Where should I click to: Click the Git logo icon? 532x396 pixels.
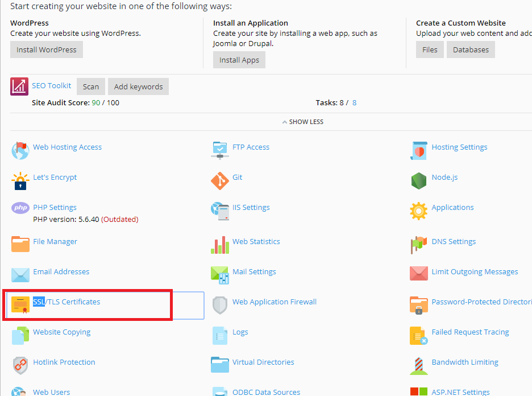[219, 181]
